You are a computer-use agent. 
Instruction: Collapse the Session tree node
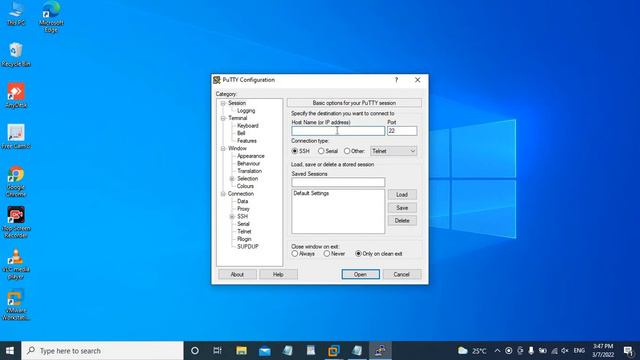(223, 103)
